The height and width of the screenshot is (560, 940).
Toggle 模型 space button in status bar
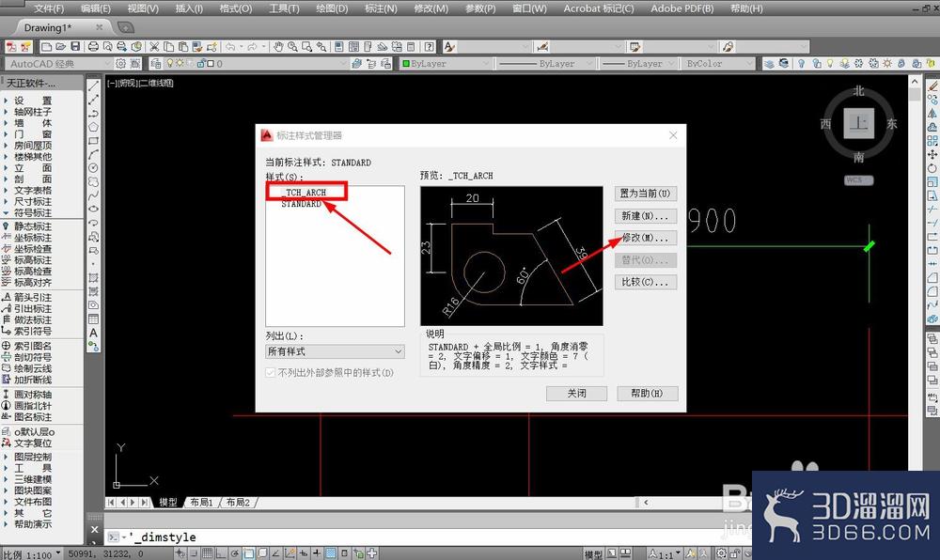tap(593, 554)
